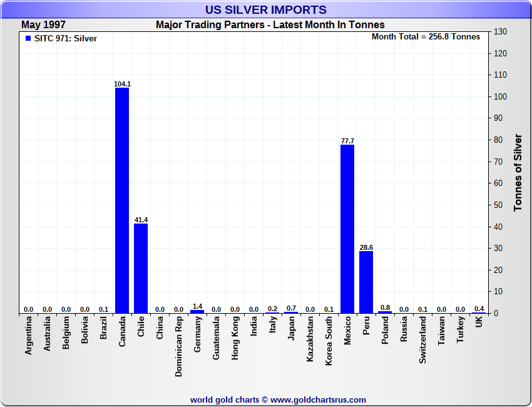This screenshot has width=532, height=407.
Task: Select the Month Total 256.8 Tonnes text
Action: pos(426,37)
